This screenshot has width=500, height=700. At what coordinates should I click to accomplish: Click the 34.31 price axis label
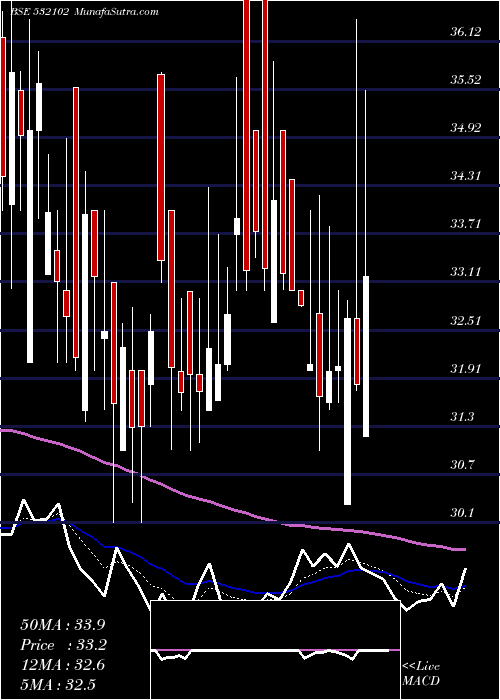click(466, 176)
